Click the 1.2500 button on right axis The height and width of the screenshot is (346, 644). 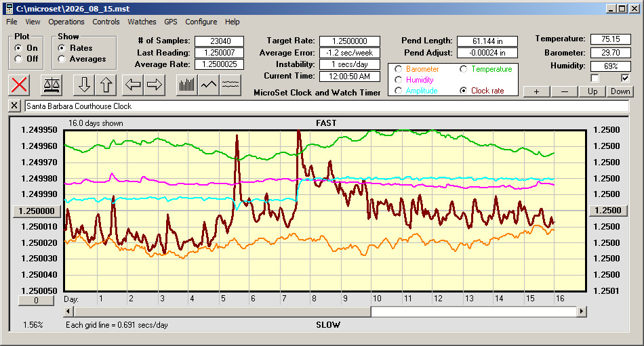pyautogui.click(x=608, y=211)
